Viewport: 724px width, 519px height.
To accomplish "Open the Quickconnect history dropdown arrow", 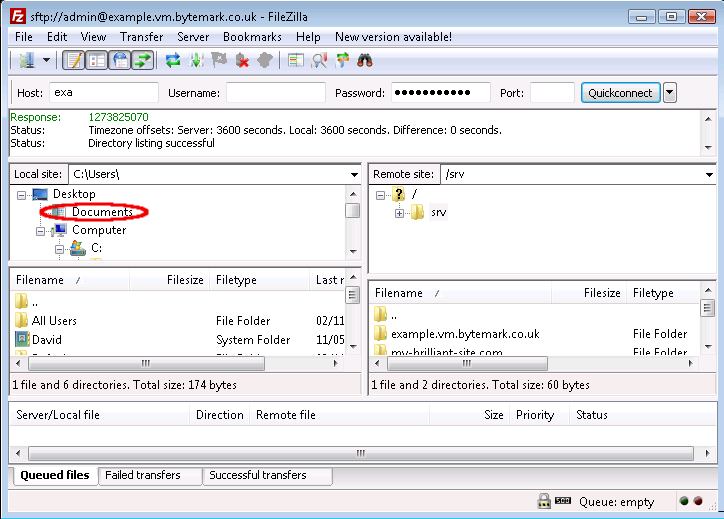I will point(670,93).
